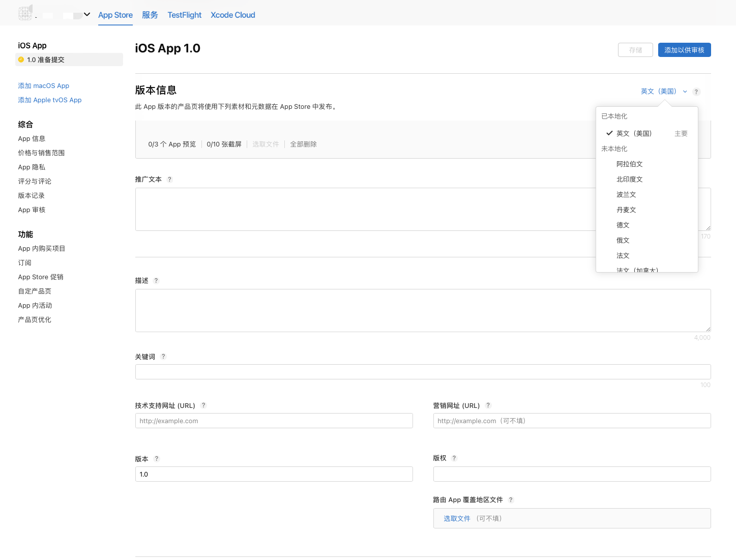Click the app icon placeholder in header
Viewport: 736px width, 560px height.
25,13
